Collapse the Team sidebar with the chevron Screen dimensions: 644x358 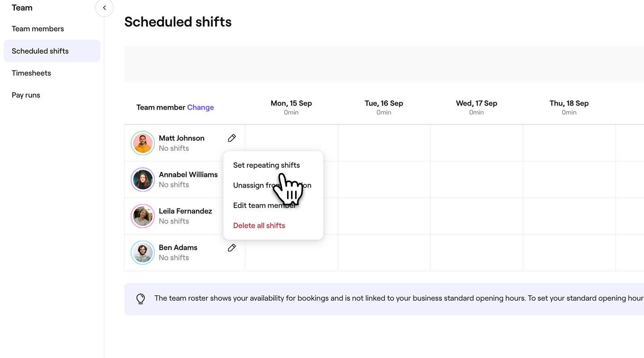104,8
